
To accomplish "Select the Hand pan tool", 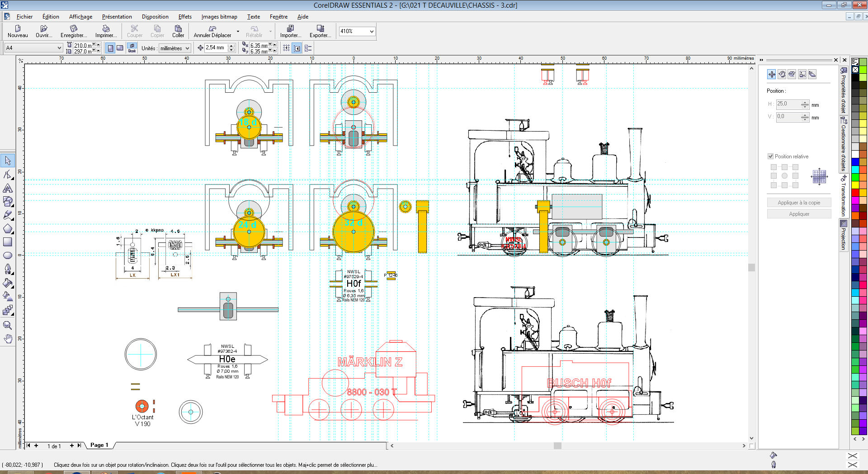I will click(8, 338).
